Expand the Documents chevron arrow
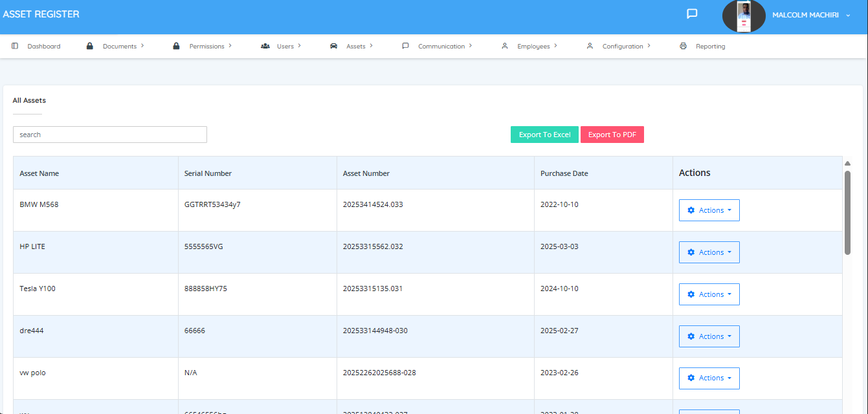This screenshot has height=414, width=868. click(x=142, y=46)
